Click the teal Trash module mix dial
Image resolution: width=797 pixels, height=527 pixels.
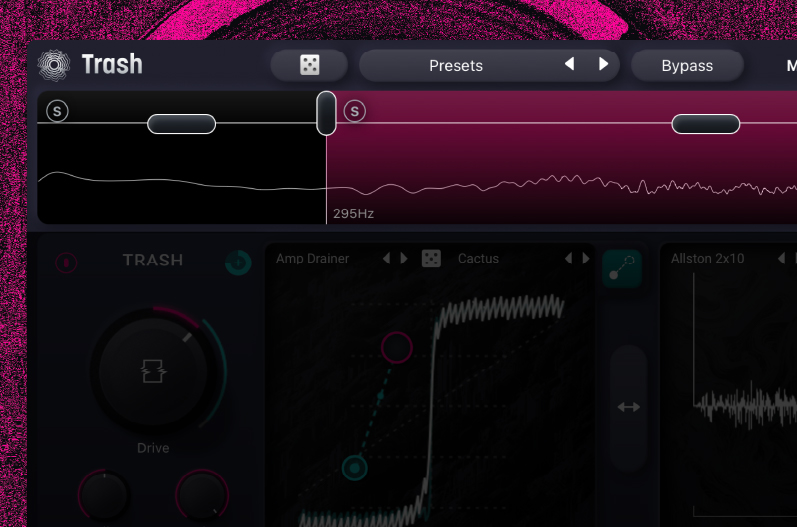click(238, 263)
